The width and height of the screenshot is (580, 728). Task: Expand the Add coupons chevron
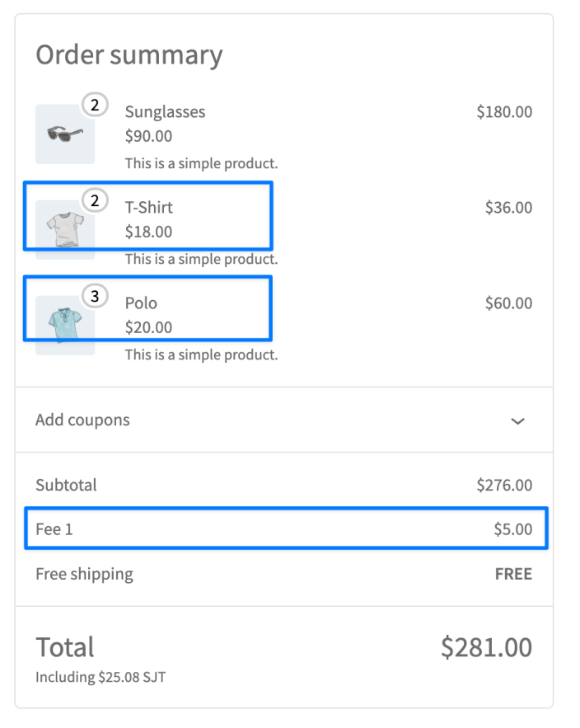(517, 420)
